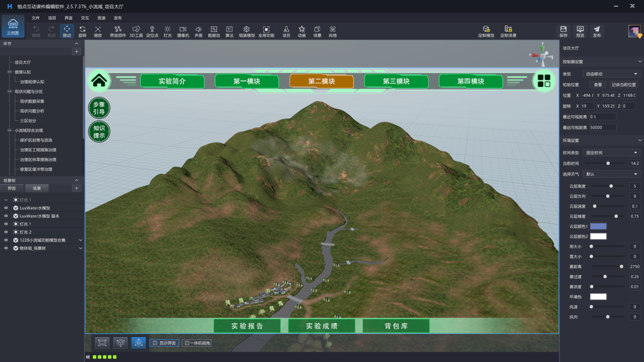Add a 灯光 (light) from the toolbar
Image resolution: width=644 pixels, height=362 pixels.
[x=167, y=31]
